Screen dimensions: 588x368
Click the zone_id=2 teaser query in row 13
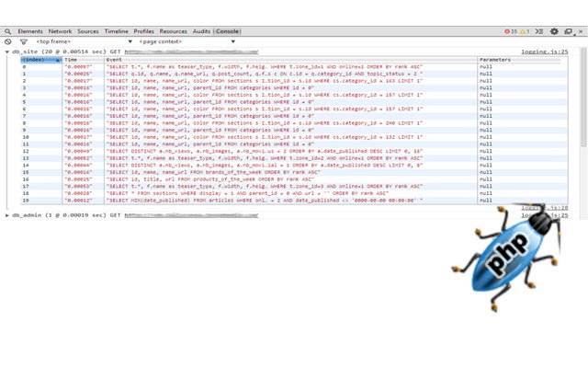point(265,158)
